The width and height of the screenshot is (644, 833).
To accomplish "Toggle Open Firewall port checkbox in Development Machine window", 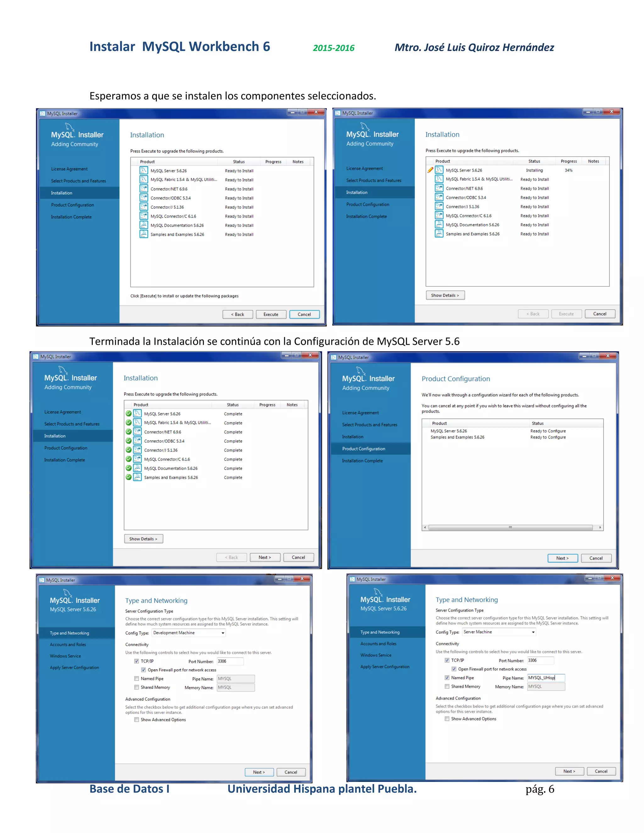I will [143, 670].
